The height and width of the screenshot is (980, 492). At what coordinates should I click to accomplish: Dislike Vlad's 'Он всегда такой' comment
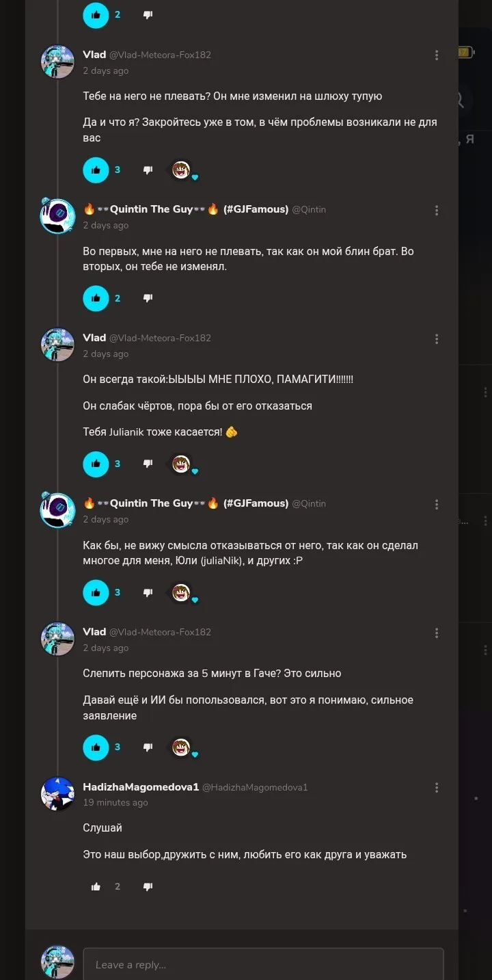point(148,464)
